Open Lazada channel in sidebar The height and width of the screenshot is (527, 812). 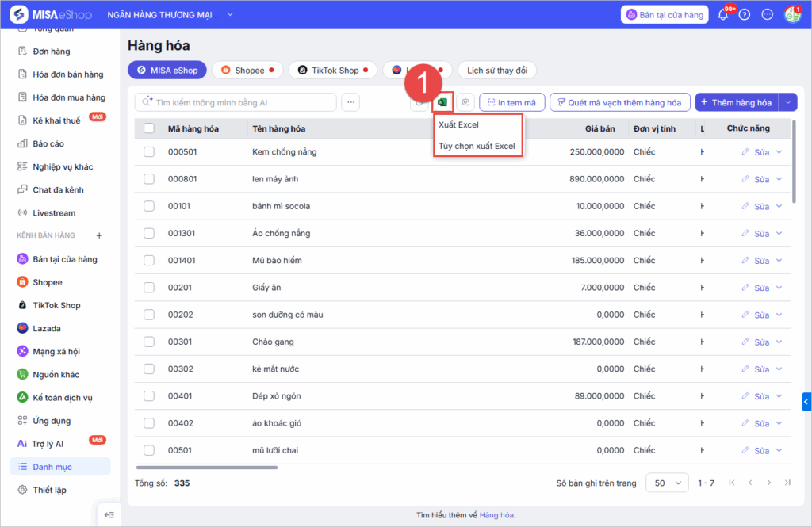coord(47,329)
